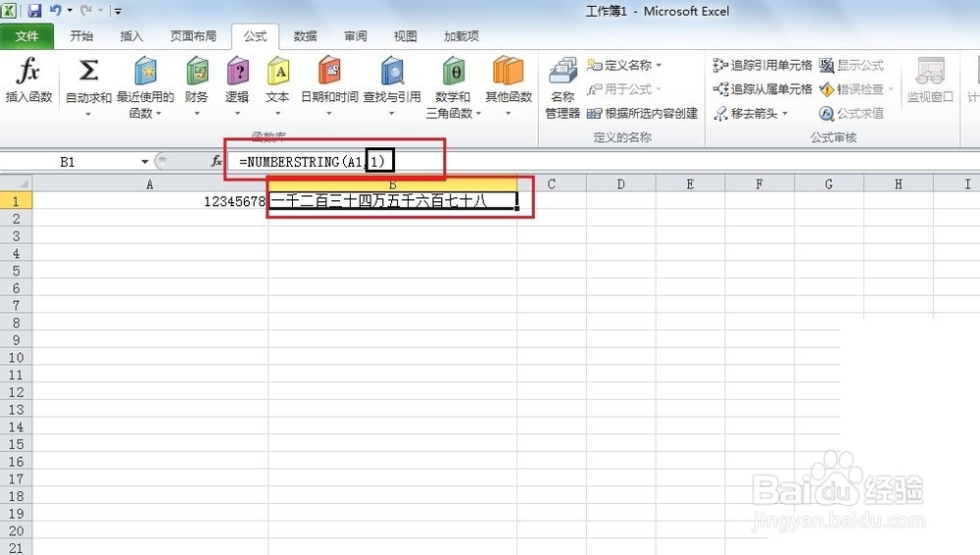Expand the Undo history dropdown arrow
This screenshot has height=555, width=980.
point(70,11)
